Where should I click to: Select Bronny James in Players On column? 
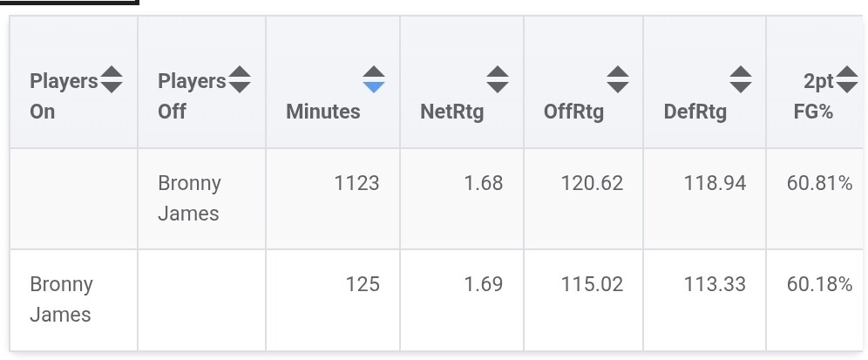point(61,299)
